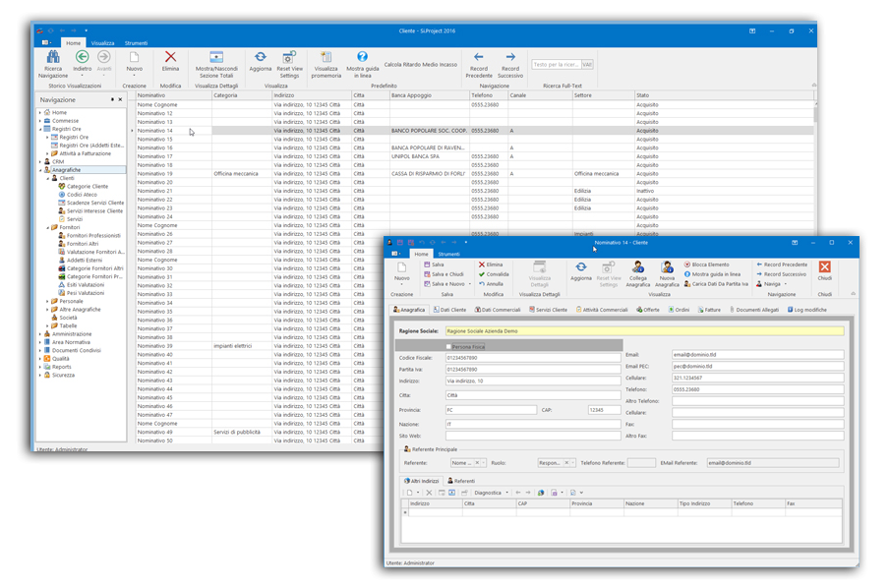Select Reports in the navigation tree
This screenshot has width=890, height=588.
coord(61,367)
